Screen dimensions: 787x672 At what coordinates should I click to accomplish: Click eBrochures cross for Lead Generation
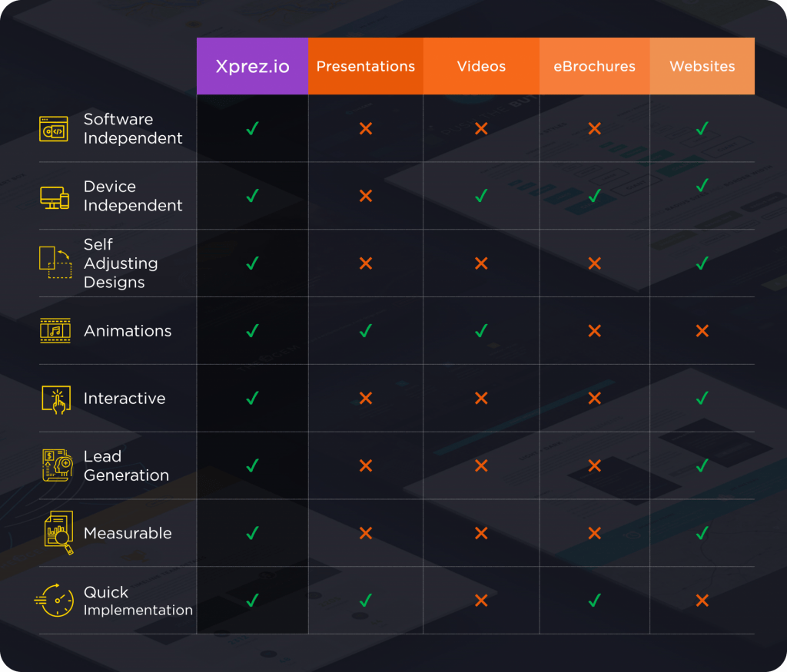click(x=595, y=466)
